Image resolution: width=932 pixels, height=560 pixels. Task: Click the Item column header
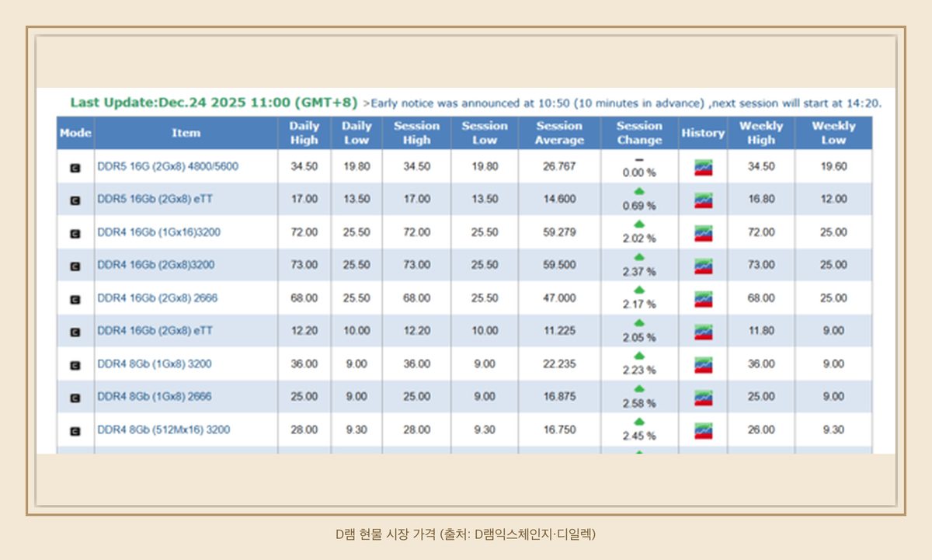[x=186, y=133]
